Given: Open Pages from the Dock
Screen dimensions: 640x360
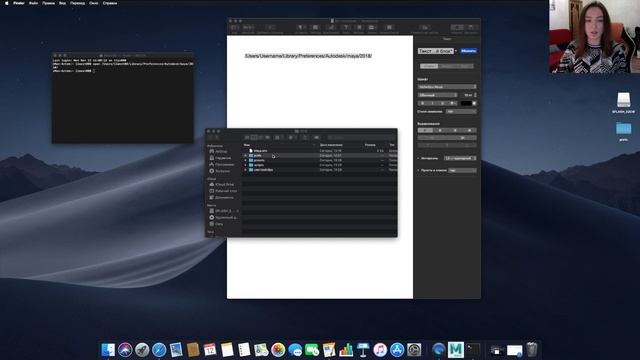Looking at the screenshot, I should (329, 350).
